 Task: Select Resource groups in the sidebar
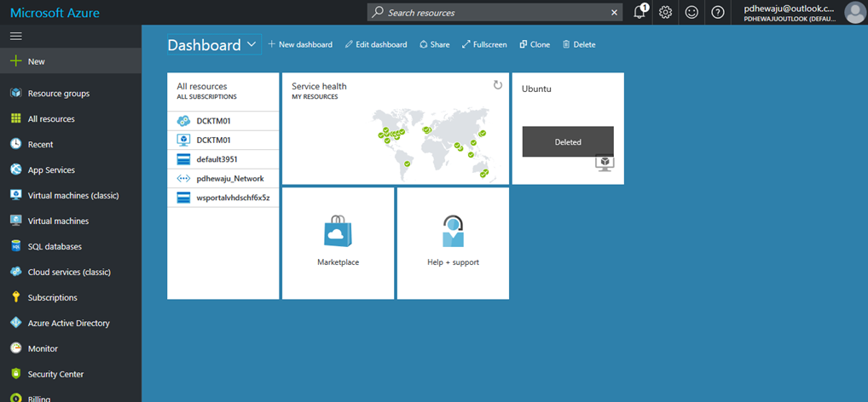(71, 94)
